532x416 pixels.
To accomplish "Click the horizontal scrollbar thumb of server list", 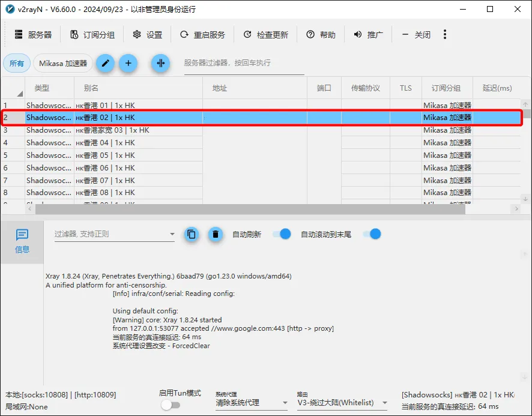I will click(x=250, y=209).
